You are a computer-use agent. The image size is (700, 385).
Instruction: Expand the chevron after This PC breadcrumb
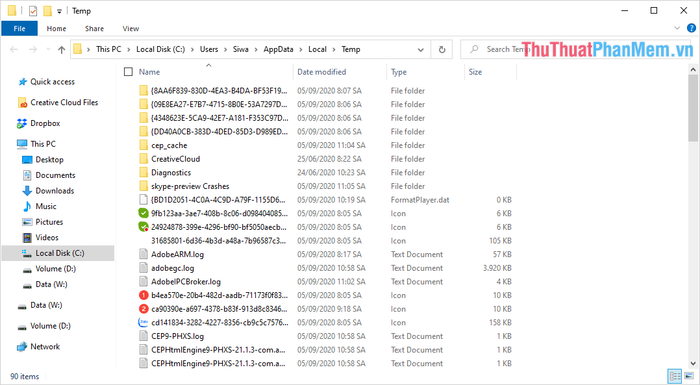pyautogui.click(x=129, y=50)
